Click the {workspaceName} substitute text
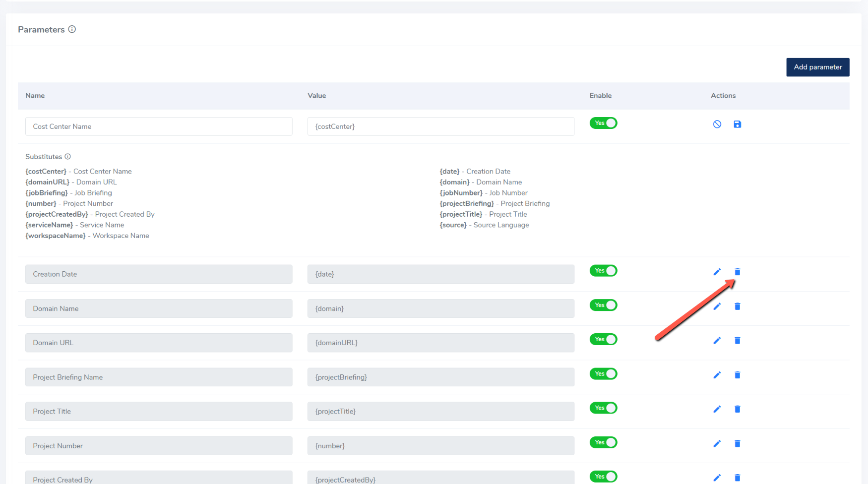This screenshot has height=484, width=868. (x=87, y=236)
